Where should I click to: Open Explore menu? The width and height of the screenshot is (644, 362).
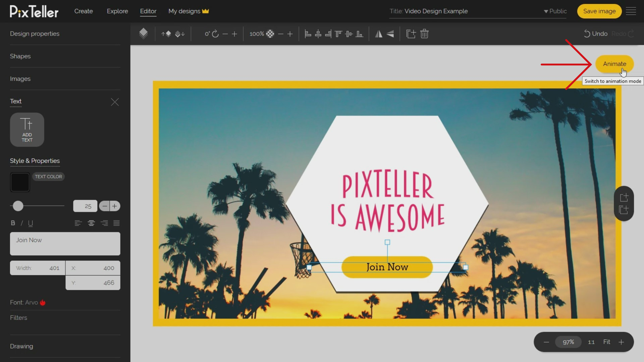point(117,11)
